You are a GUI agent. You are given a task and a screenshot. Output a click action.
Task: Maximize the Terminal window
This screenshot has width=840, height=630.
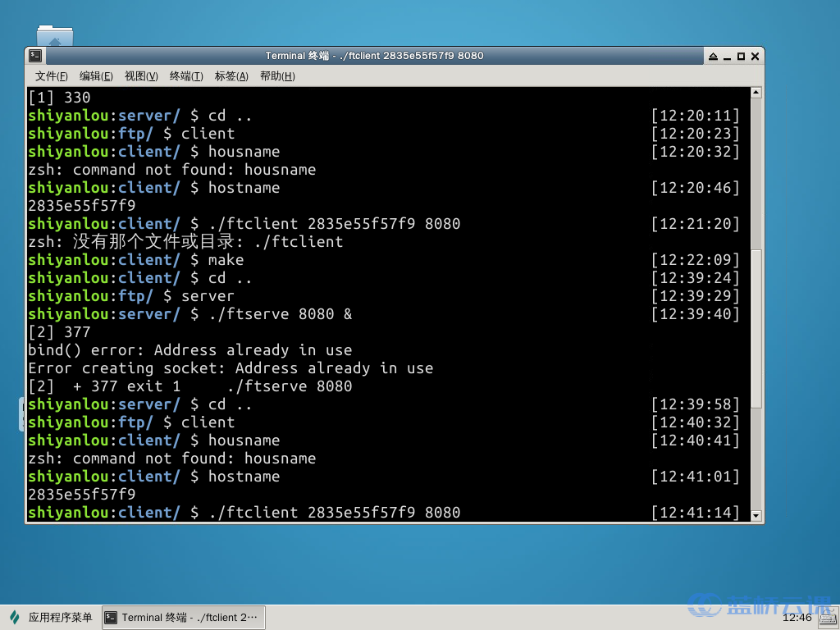pos(741,56)
